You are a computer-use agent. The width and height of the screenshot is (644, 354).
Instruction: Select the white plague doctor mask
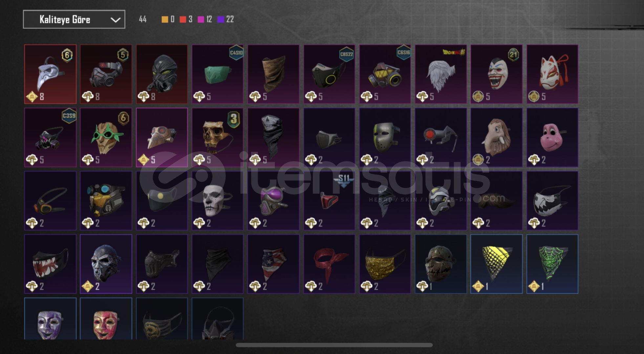[50, 74]
